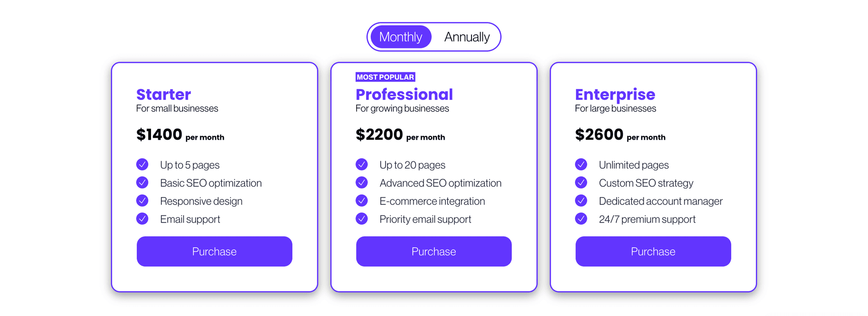Click checkmark icon beside E-commerce integration
Screen dimensions: 868x316
click(x=362, y=200)
